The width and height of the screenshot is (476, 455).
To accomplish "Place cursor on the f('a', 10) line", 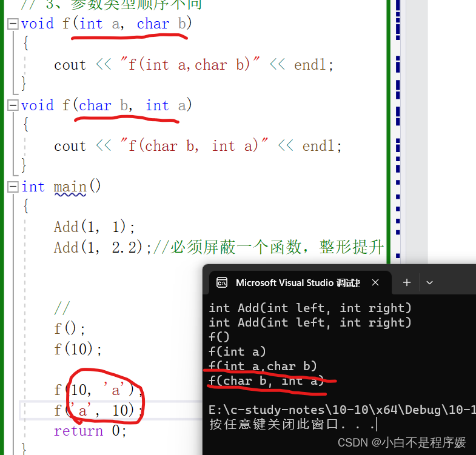I will coord(98,410).
